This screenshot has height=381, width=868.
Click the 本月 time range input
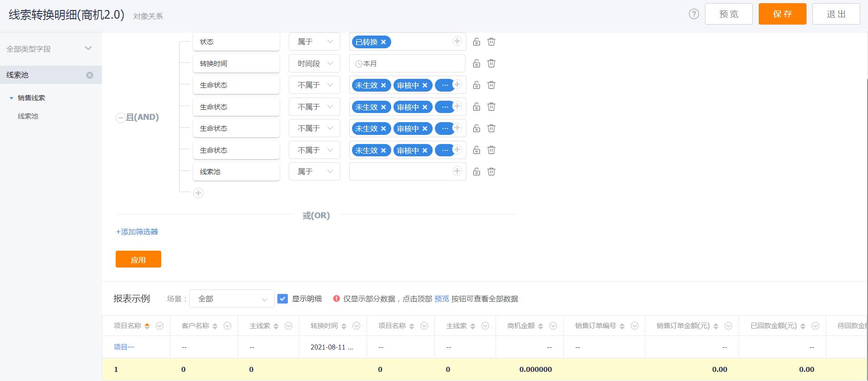click(407, 63)
